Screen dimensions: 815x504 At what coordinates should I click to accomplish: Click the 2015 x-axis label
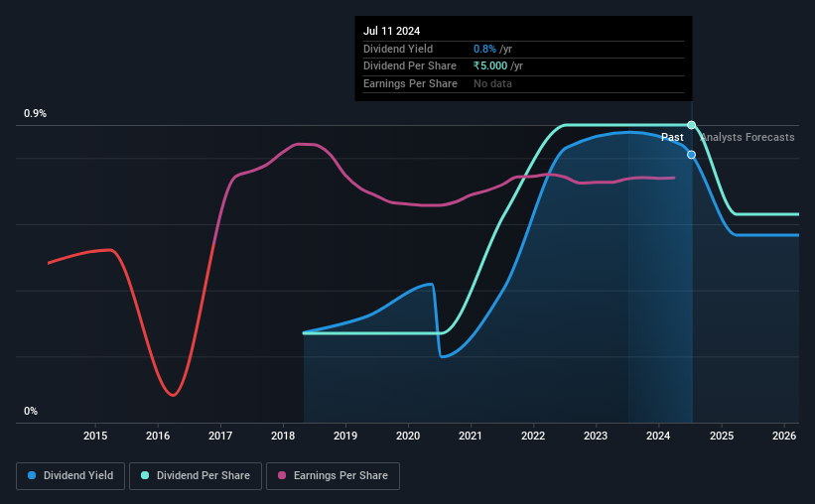(x=95, y=436)
